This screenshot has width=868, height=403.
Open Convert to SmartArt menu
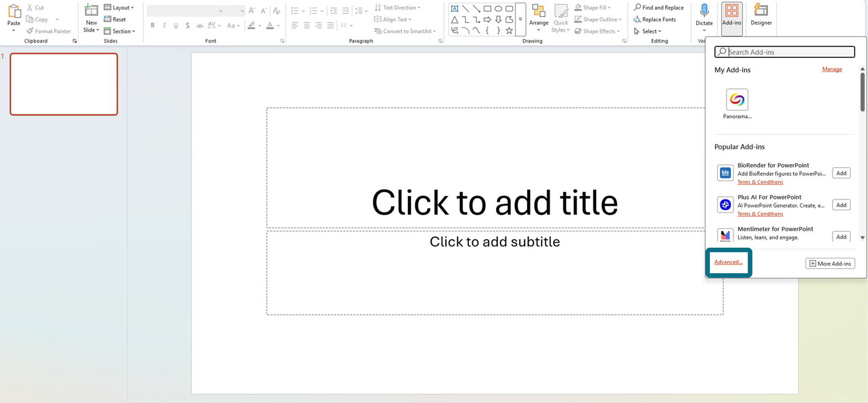pos(405,31)
